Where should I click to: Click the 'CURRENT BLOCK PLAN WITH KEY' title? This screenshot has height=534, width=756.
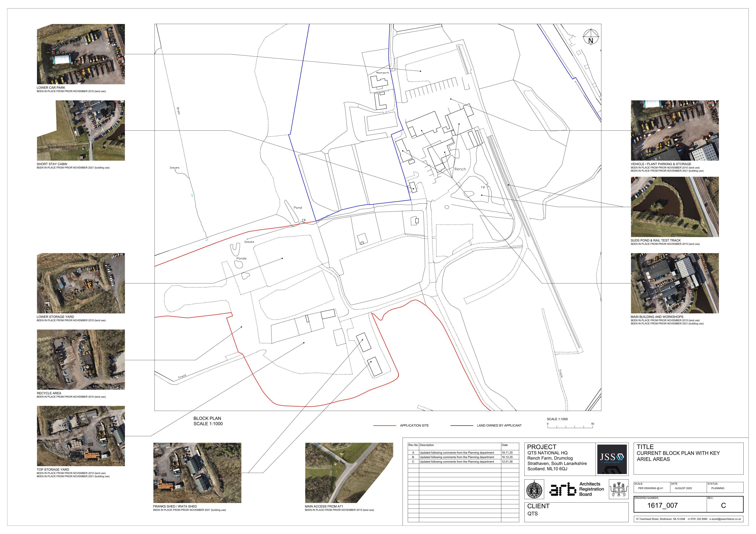[678, 453]
